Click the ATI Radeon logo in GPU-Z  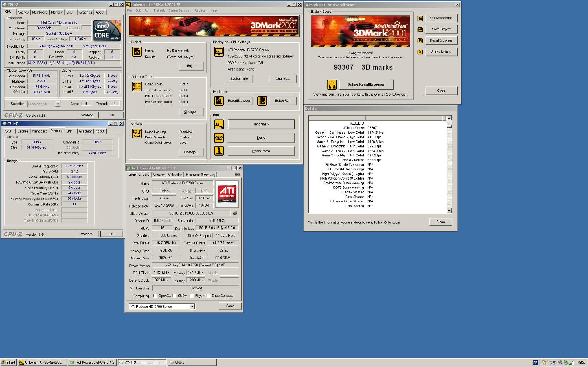227,194
